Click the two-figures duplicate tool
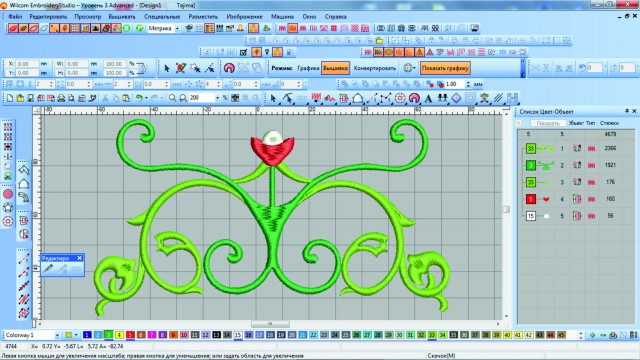Image resolution: width=640 pixels, height=360 pixels. (x=442, y=98)
